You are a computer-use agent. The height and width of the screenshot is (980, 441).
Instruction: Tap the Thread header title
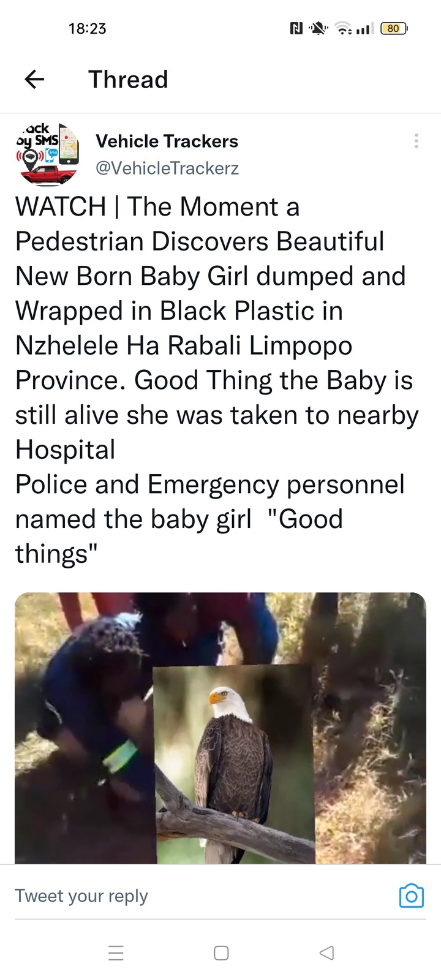(128, 79)
